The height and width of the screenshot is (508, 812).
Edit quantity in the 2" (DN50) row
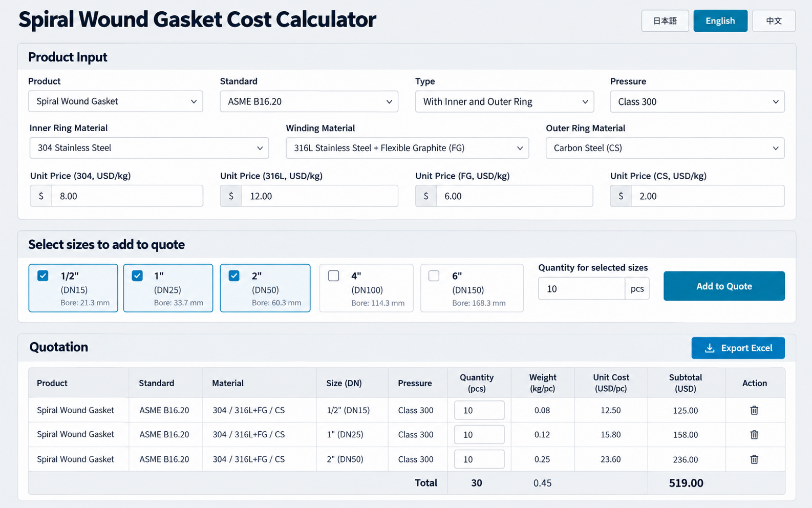(479, 459)
